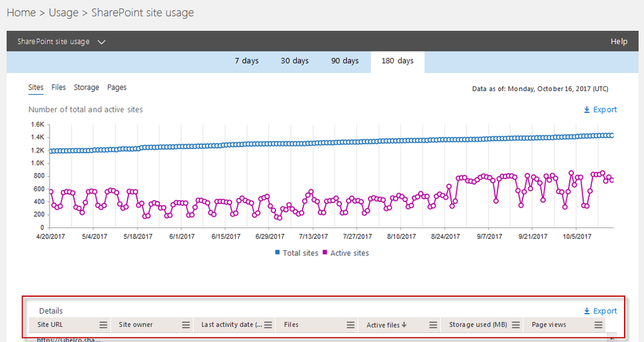Open Active files column menu icon

[x=433, y=325]
